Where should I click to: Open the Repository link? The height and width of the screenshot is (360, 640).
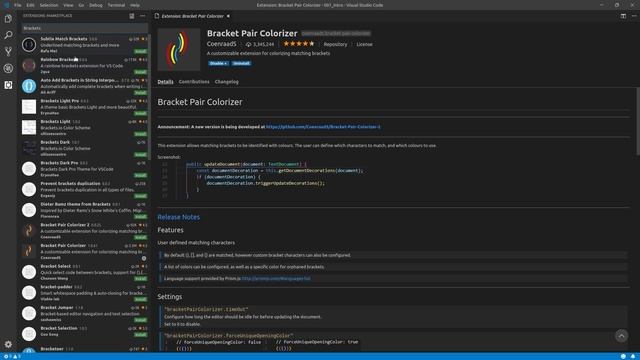(x=335, y=44)
